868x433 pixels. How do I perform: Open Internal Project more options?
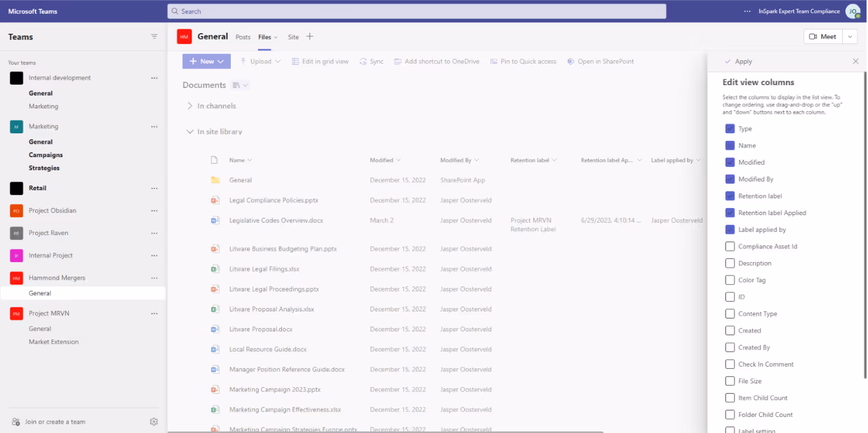[154, 255]
